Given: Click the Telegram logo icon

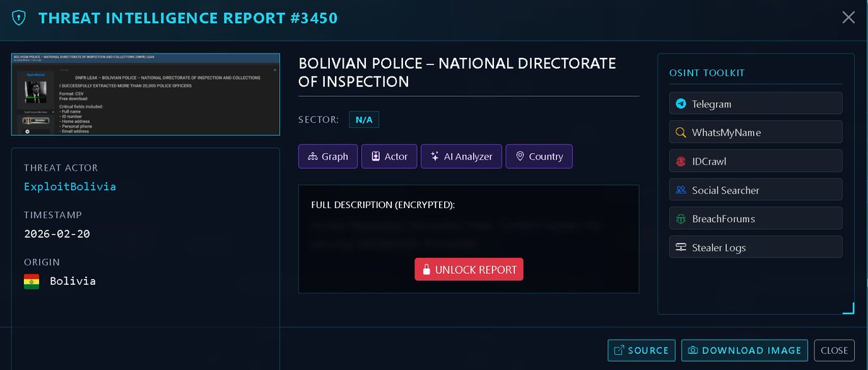Looking at the screenshot, I should pos(681,103).
